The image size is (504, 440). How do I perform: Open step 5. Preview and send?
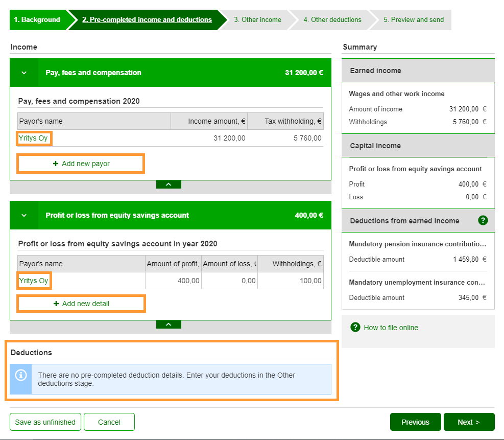414,20
